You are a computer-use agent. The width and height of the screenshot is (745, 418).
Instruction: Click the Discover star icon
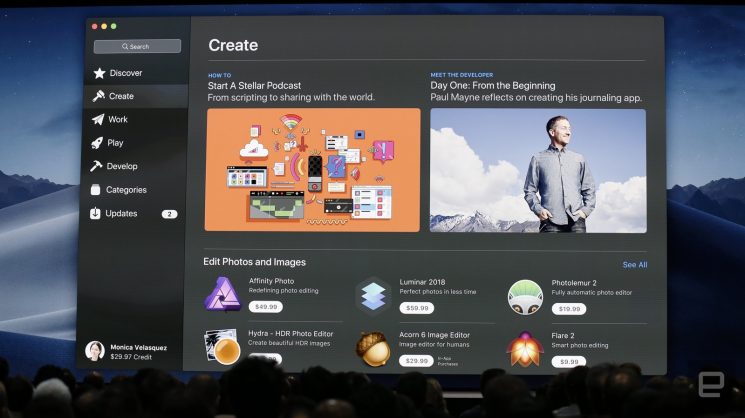coord(99,73)
